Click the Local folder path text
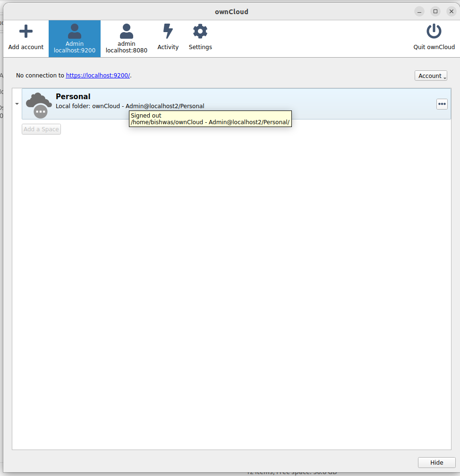This screenshot has width=460, height=476. (x=130, y=106)
